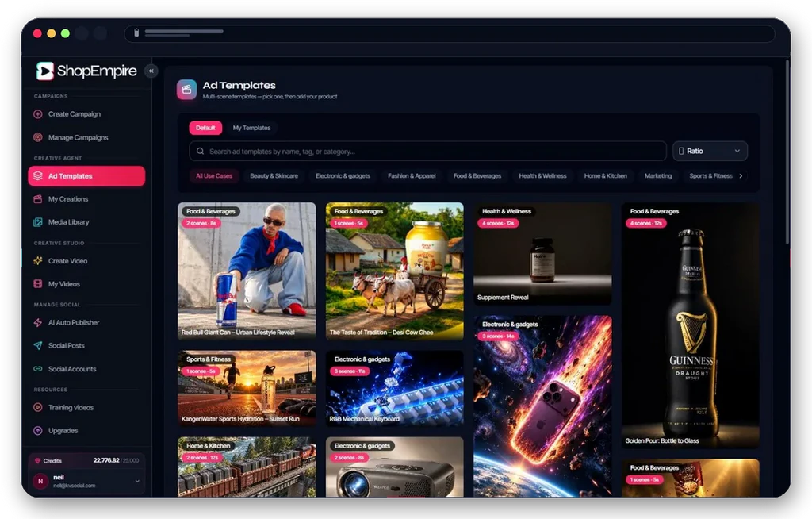Open Manage Campaigns in sidebar
Screen dimensions: 812x519
click(x=86, y=137)
